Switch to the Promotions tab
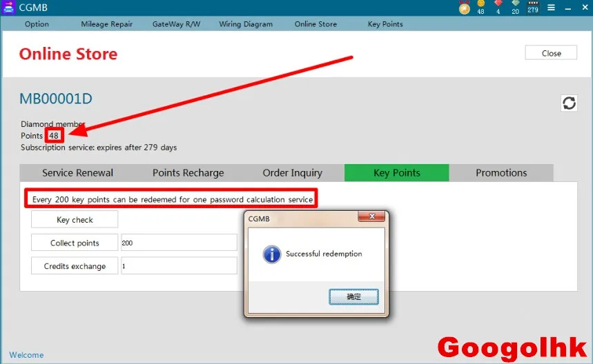 (x=501, y=173)
